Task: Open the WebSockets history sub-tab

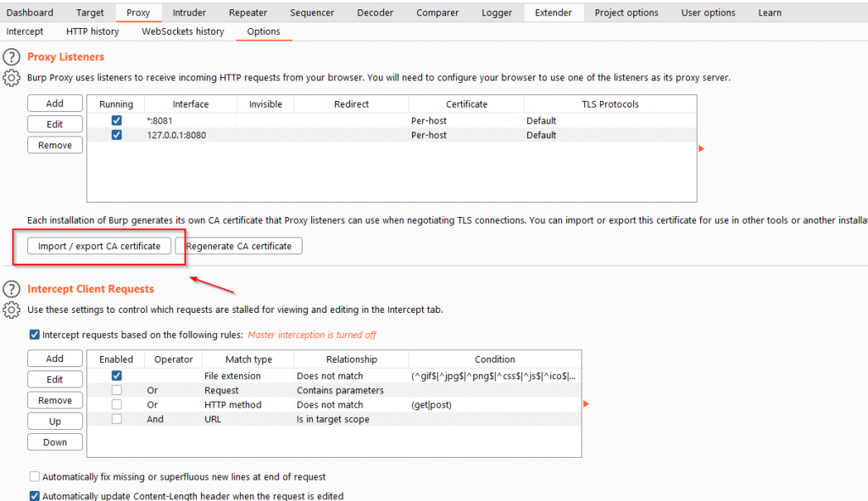Action: [183, 31]
